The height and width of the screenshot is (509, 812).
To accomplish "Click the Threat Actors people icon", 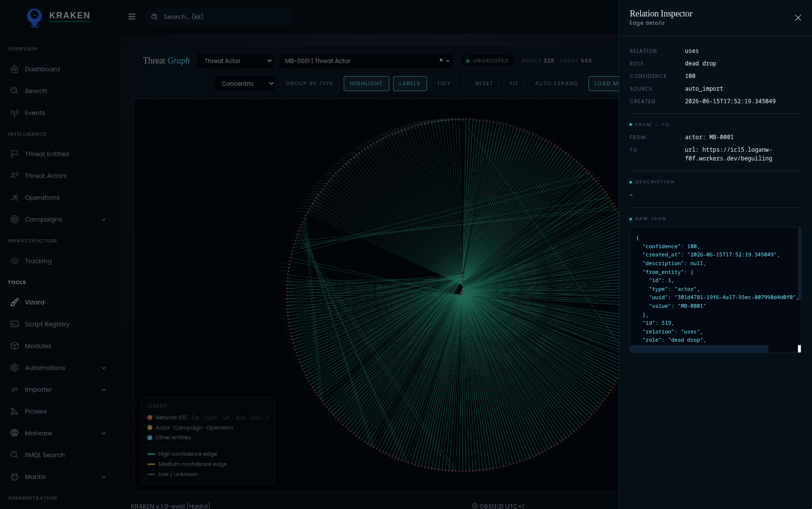I will (15, 175).
